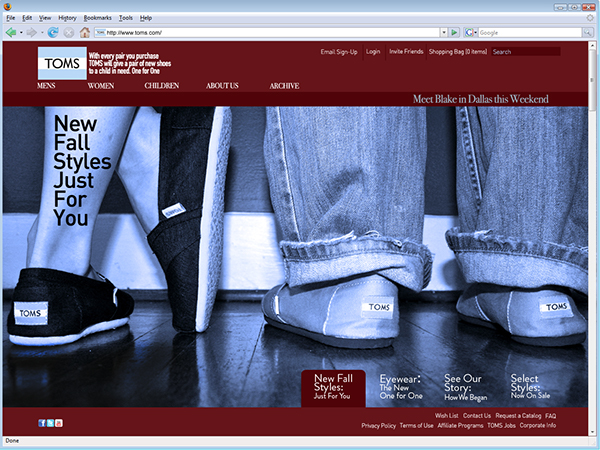Click the TOMS site Search field
Screen dimensions: 600x450
coord(526,52)
